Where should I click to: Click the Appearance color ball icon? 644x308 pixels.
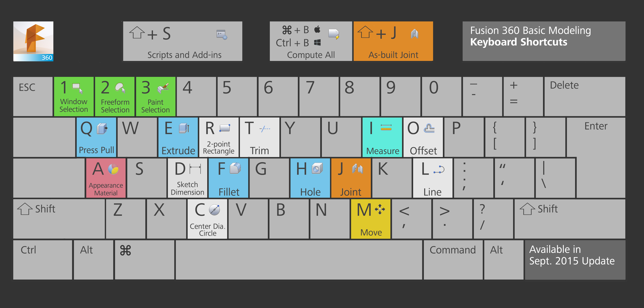coord(113,169)
